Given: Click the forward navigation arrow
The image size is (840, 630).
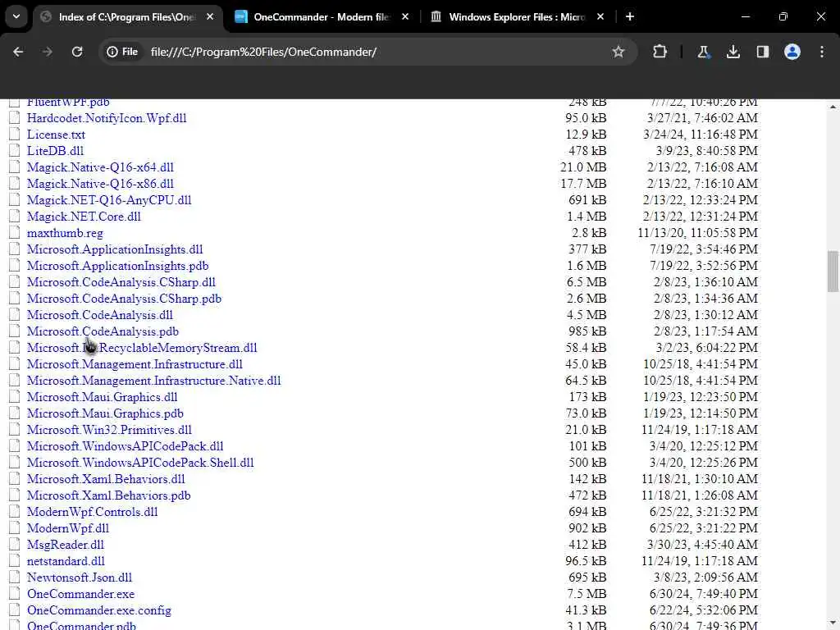Looking at the screenshot, I should [47, 52].
